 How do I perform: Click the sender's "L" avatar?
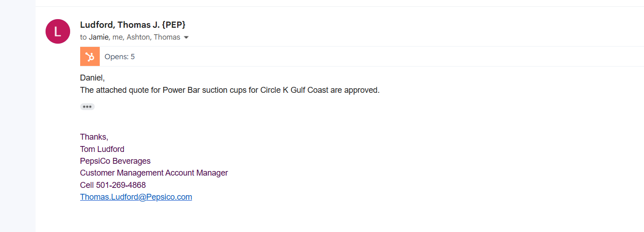[58, 31]
